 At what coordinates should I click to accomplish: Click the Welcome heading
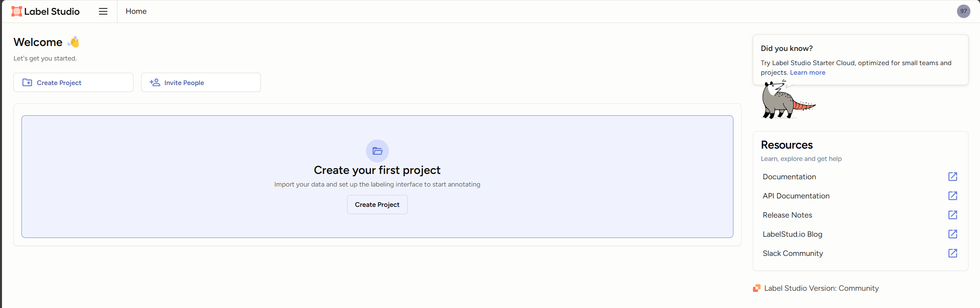[38, 42]
